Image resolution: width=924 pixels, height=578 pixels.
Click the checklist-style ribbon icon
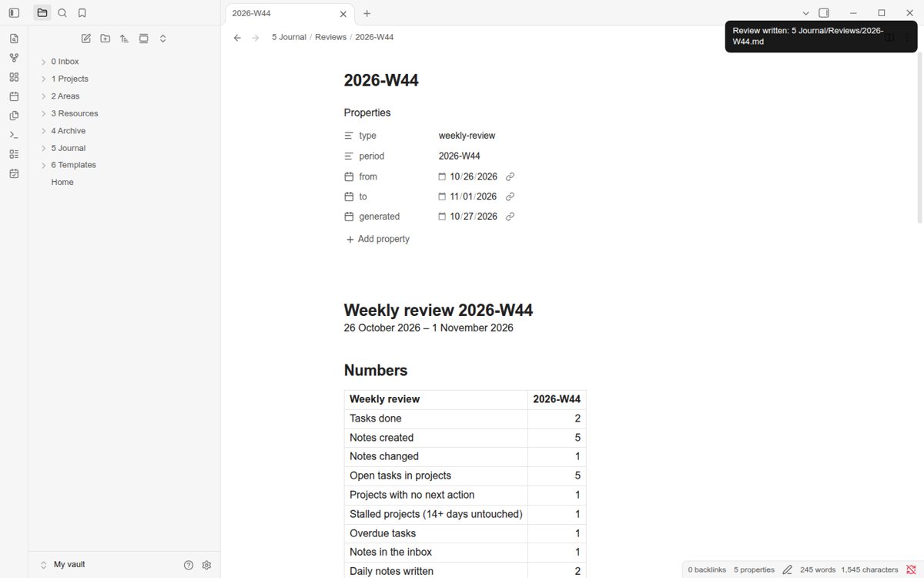(x=14, y=154)
